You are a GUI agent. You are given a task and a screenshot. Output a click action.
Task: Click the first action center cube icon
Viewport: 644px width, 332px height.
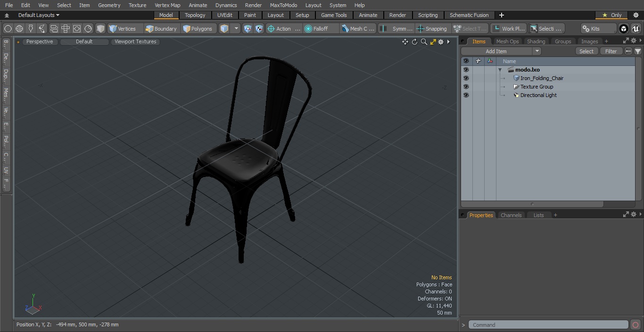(248, 29)
